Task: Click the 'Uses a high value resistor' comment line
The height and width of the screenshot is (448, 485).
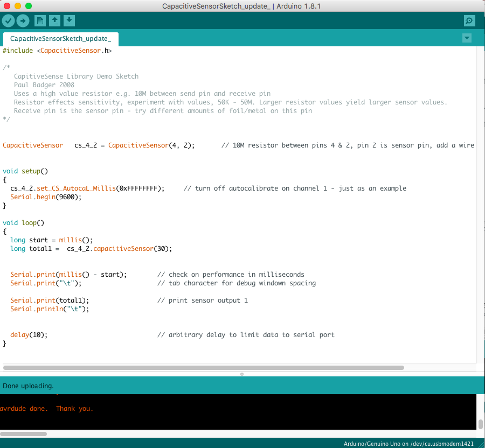Action: click(142, 94)
